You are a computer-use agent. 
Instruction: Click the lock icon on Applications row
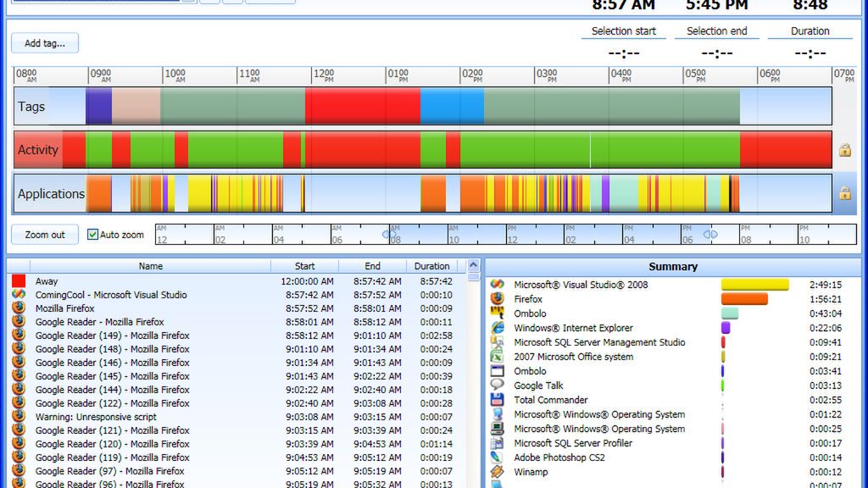click(x=845, y=193)
